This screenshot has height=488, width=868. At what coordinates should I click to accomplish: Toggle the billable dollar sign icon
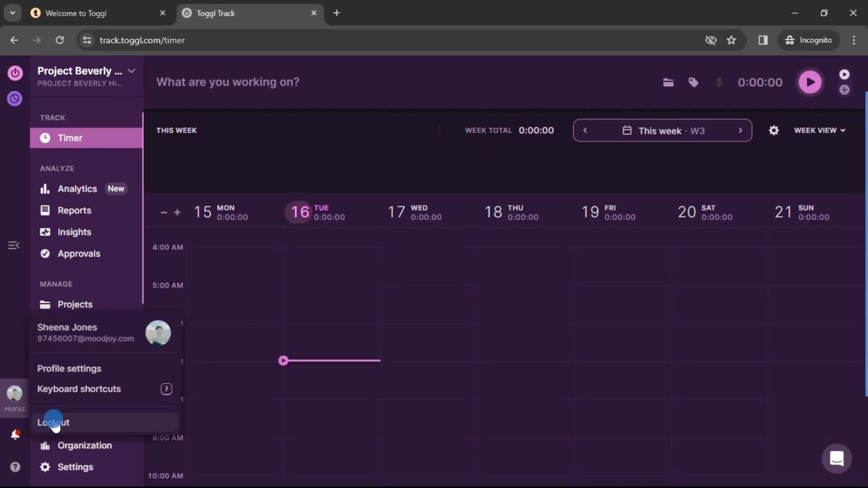(x=719, y=82)
